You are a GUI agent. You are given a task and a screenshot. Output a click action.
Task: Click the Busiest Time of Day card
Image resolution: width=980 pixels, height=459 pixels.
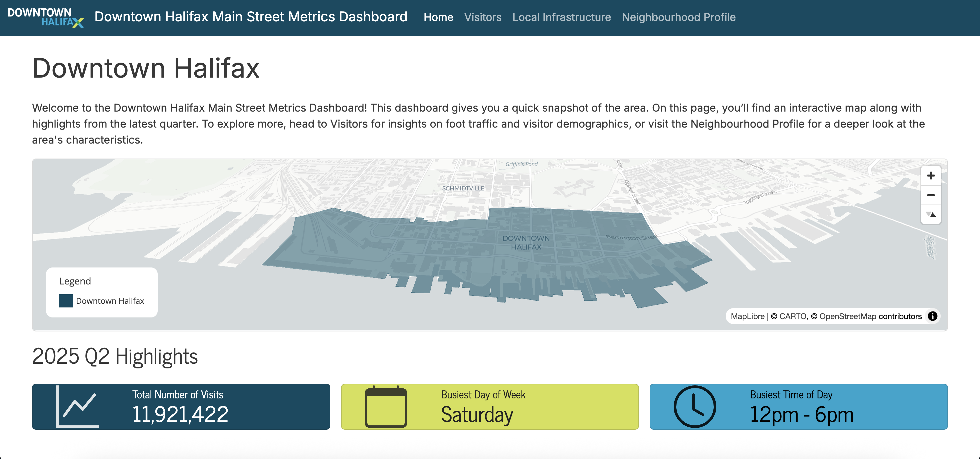(798, 406)
